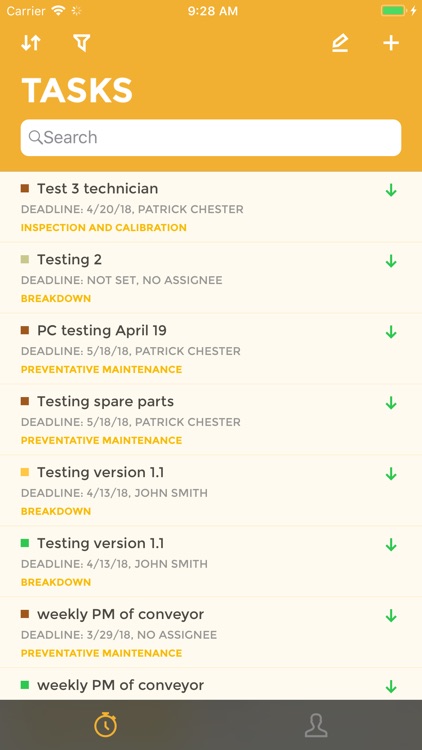Tap green arrow on Test 3 technician
This screenshot has width=422, height=750.
pyautogui.click(x=391, y=190)
